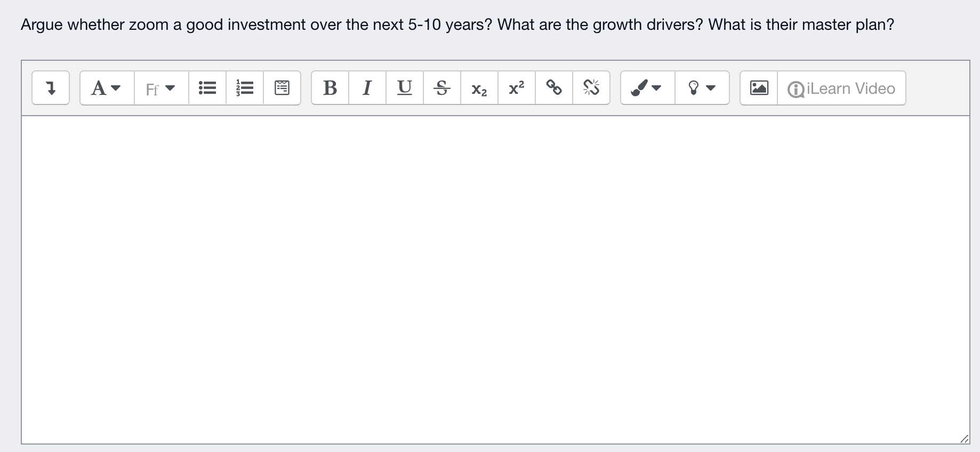Image resolution: width=980 pixels, height=452 pixels.
Task: Click inside the essay text area
Action: click(495, 280)
